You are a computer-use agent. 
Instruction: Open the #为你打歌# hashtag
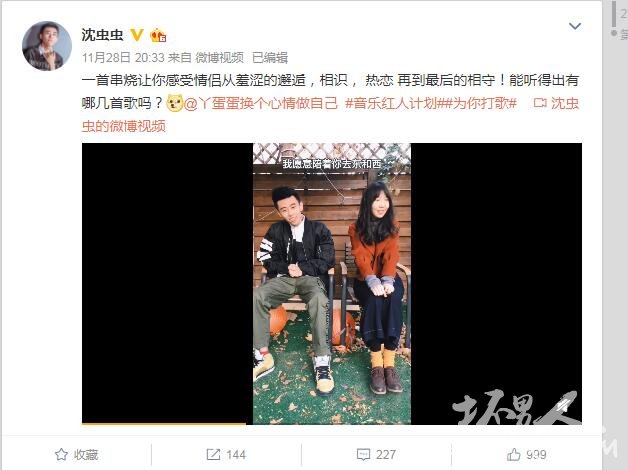pos(479,104)
